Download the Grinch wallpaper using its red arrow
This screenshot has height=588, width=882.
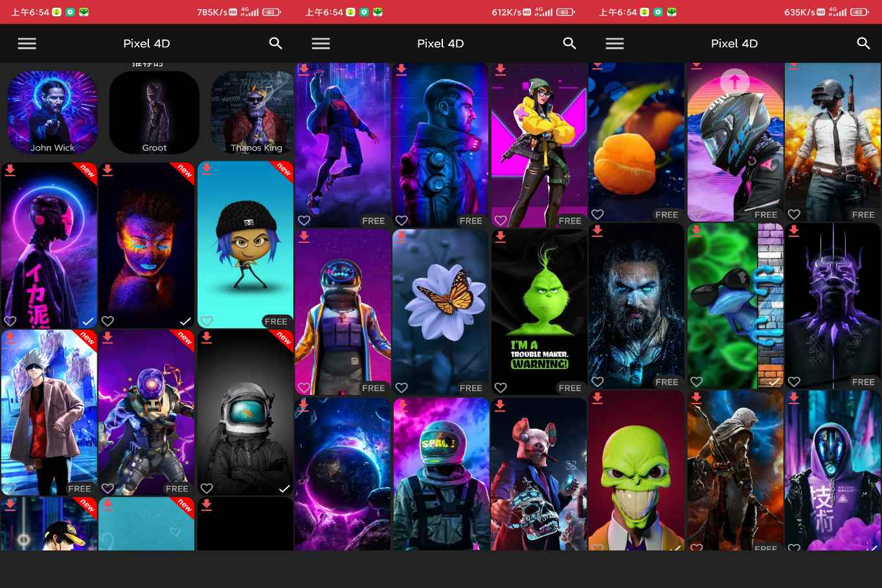pos(501,237)
